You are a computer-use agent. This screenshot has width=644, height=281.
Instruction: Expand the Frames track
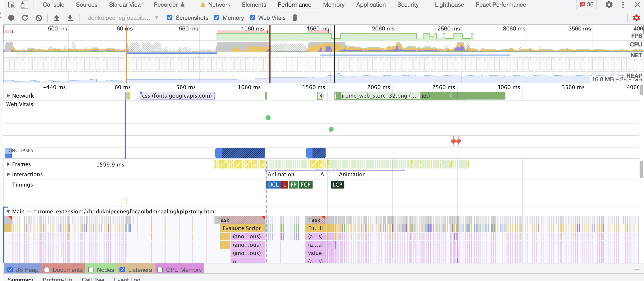[8, 164]
